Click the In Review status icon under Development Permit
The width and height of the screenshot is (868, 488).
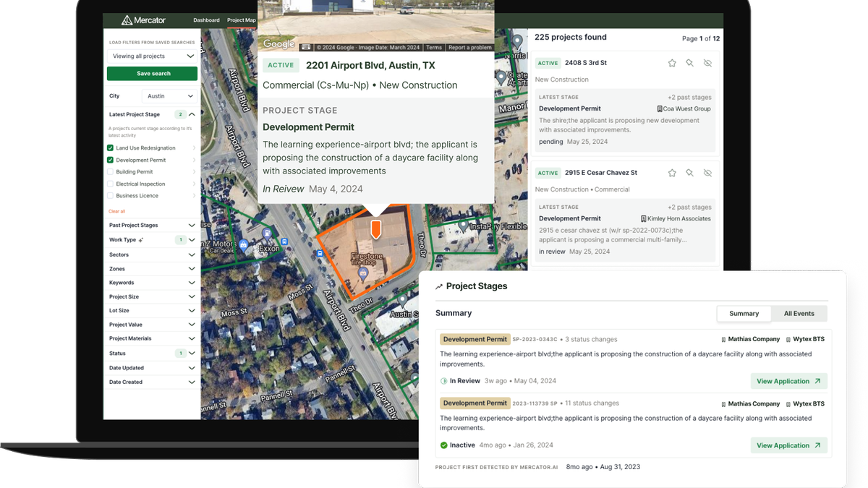[444, 380]
